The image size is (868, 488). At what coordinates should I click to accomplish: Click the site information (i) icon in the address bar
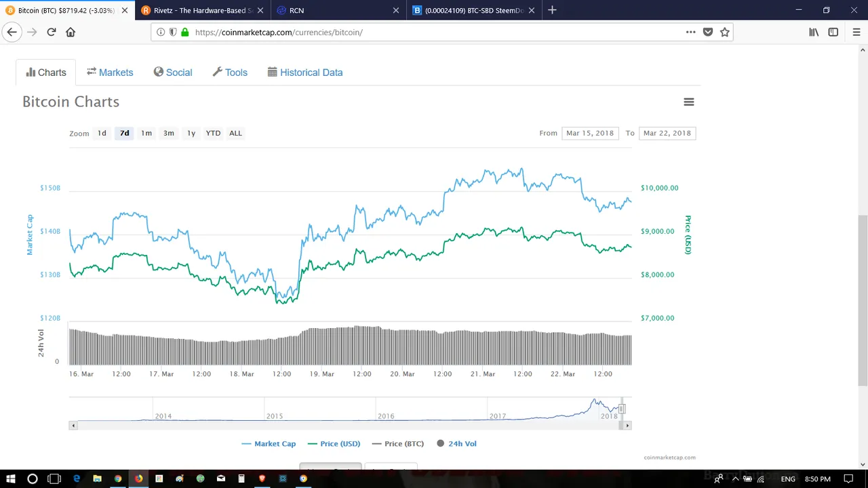161,32
